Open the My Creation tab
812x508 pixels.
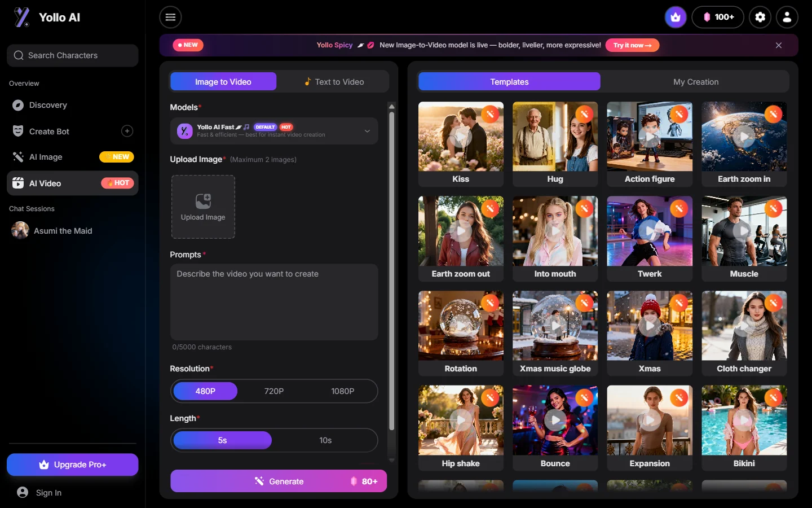click(696, 82)
